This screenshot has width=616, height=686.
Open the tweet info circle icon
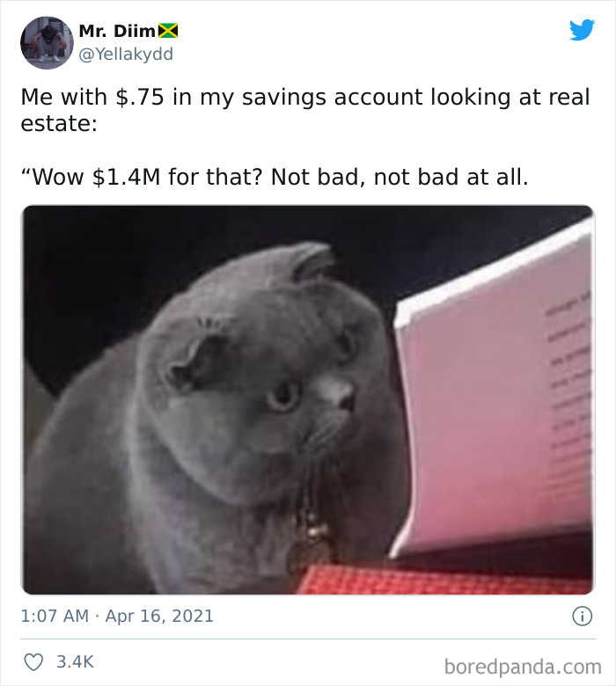(582, 616)
